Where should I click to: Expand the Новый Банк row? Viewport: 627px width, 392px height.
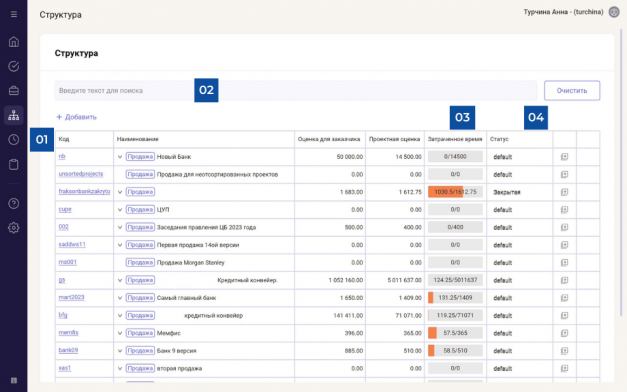[120, 157]
